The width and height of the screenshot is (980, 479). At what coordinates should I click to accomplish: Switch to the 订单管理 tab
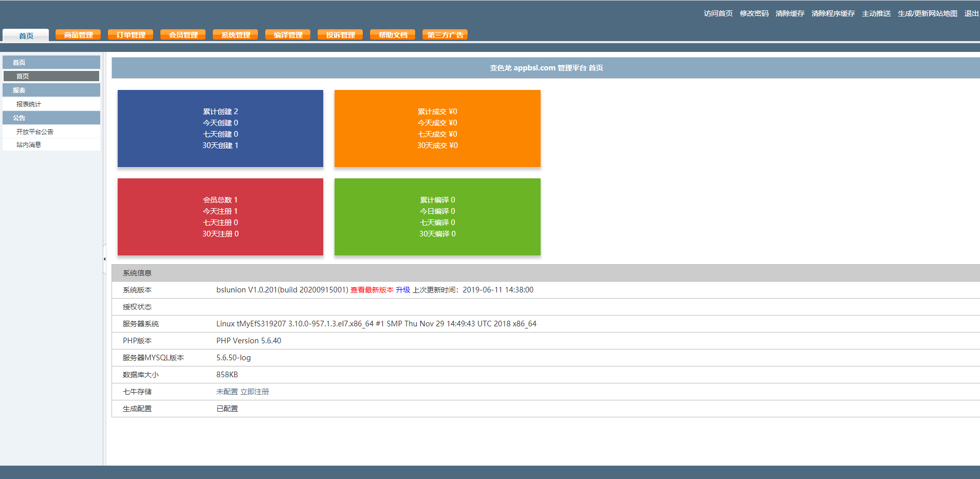pos(131,35)
